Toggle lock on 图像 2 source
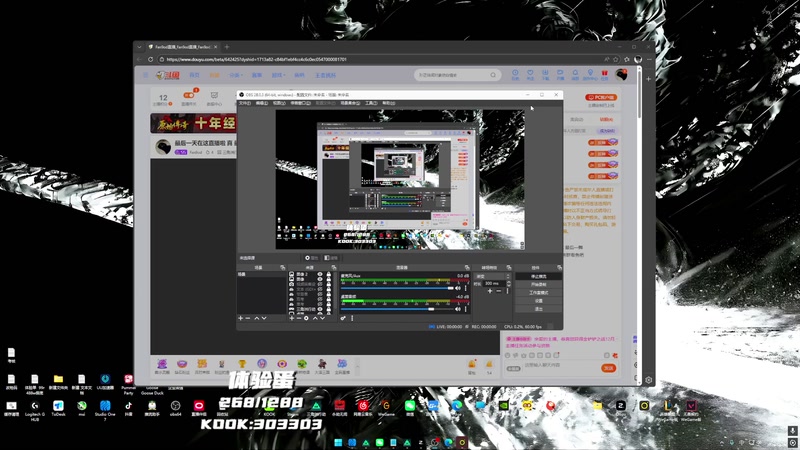800x450 pixels. coord(329,274)
